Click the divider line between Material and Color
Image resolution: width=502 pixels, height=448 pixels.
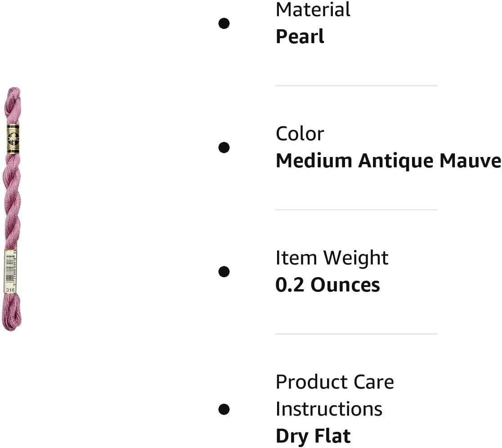pos(356,85)
